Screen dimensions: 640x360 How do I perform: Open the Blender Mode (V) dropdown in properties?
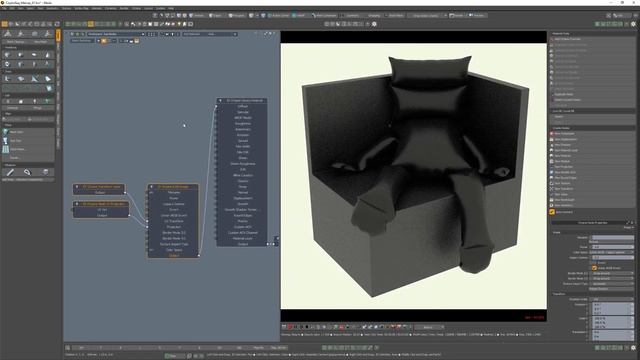pos(611,278)
